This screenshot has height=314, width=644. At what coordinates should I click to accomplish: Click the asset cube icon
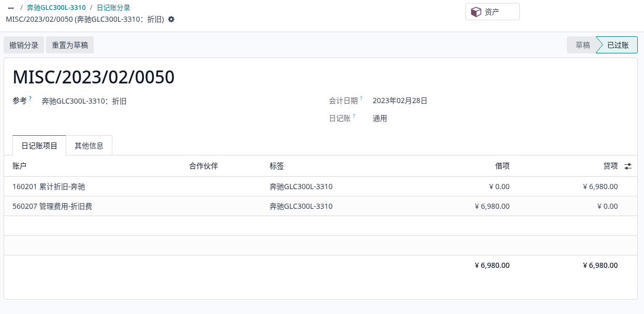476,11
